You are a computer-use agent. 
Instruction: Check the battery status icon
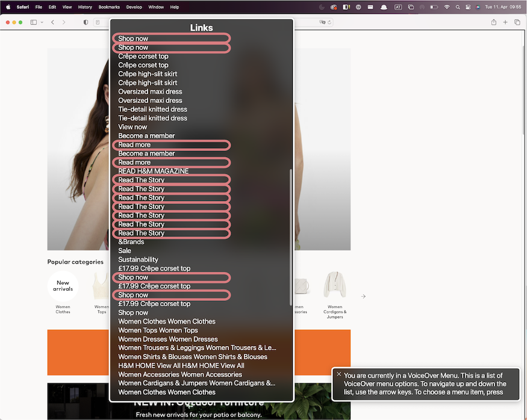(x=434, y=7)
